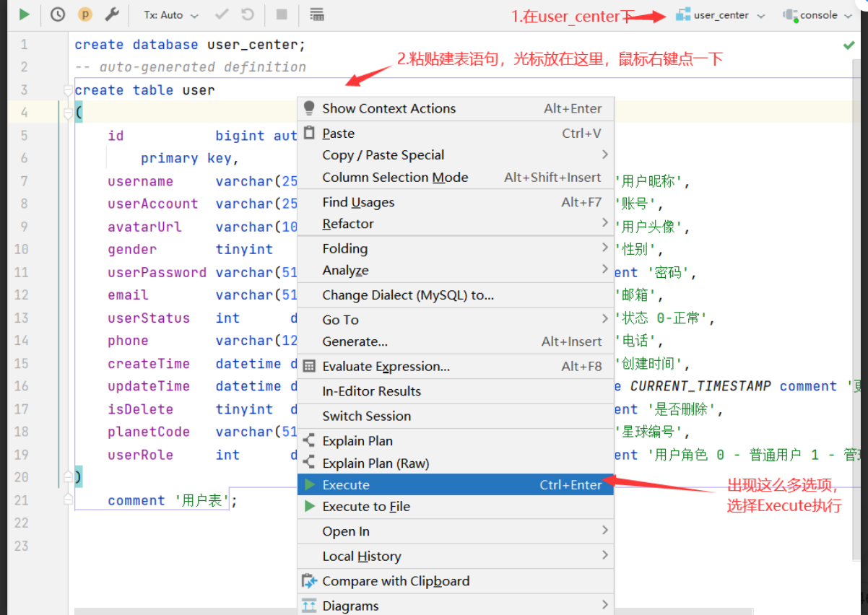Open the query history clock icon

(x=58, y=14)
